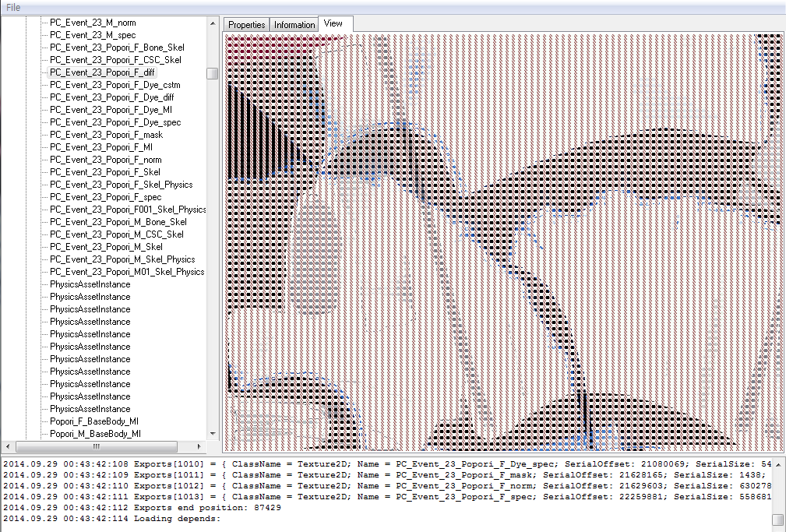The image size is (786, 532).
Task: Select PC_Event_23_Popori_F_Dye_cstm item
Action: [115, 85]
